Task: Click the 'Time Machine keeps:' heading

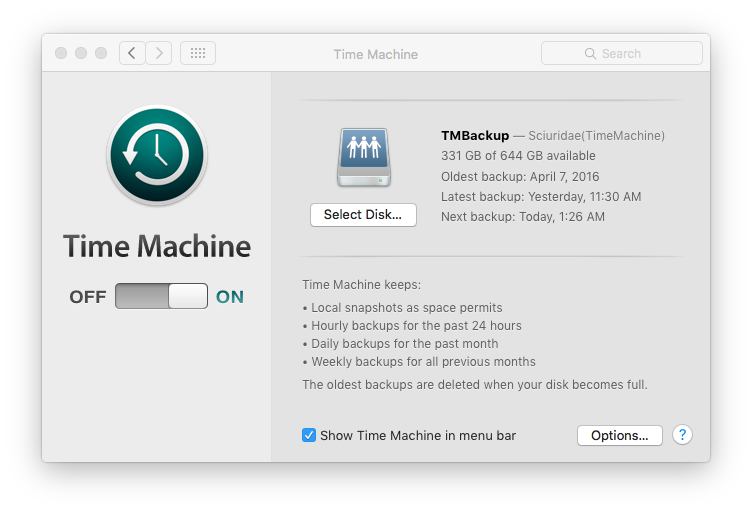Action: [x=362, y=285]
